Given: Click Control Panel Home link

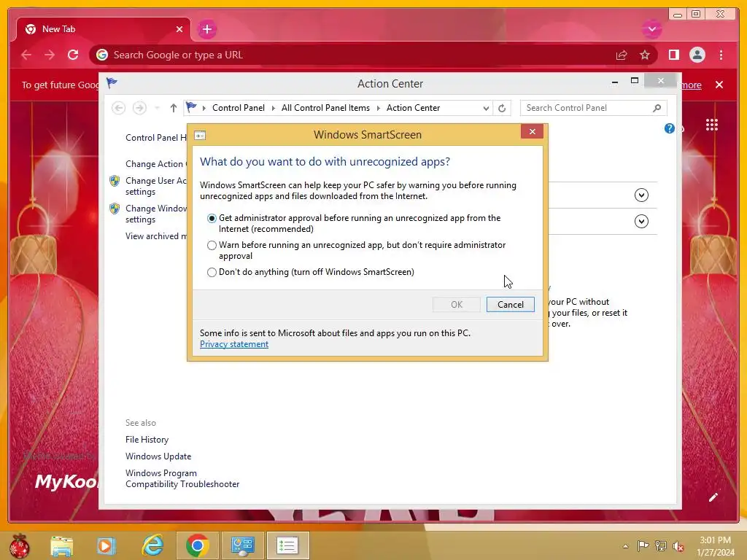Looking at the screenshot, I should (156, 138).
